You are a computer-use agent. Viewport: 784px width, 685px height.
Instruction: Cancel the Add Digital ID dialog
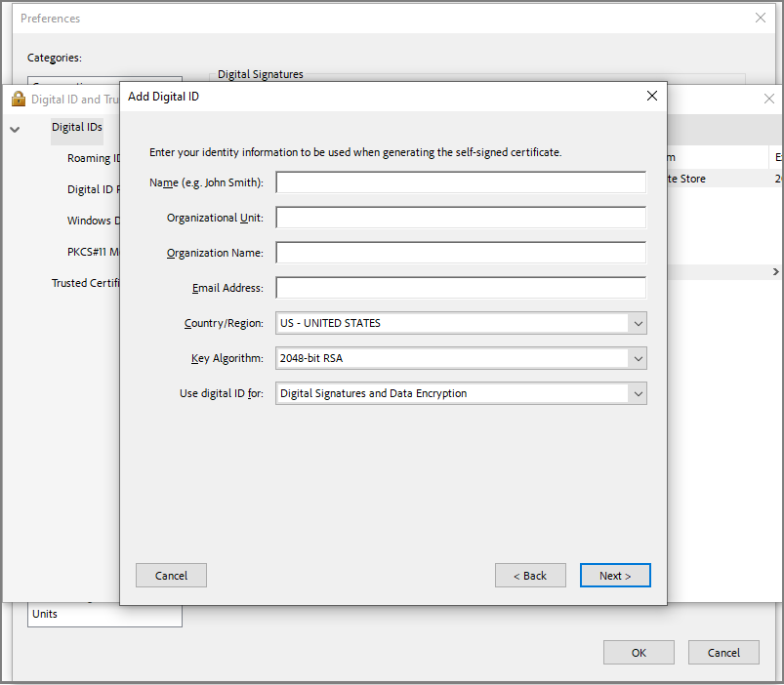pyautogui.click(x=171, y=575)
